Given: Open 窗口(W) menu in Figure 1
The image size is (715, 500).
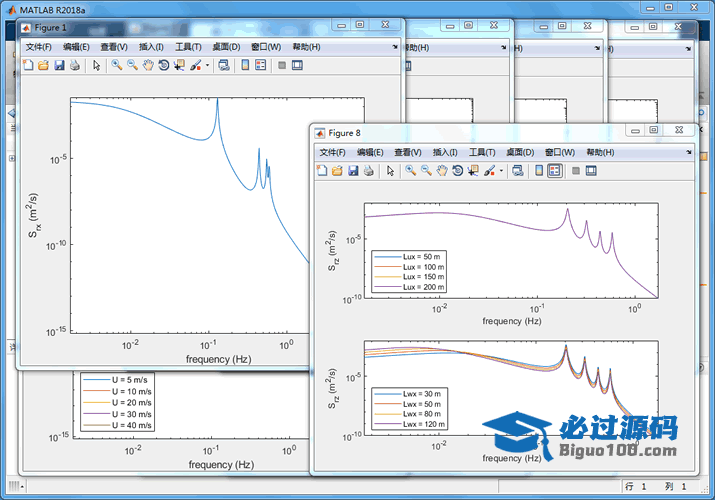Looking at the screenshot, I should (266, 47).
